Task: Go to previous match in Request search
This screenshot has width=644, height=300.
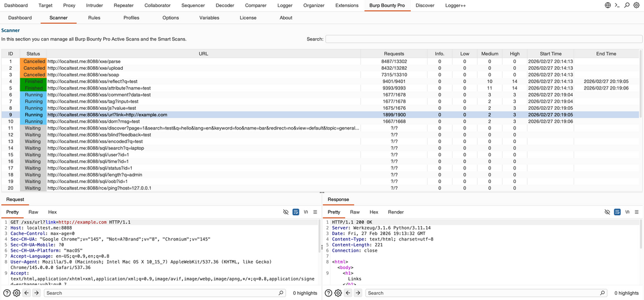Action: (x=27, y=293)
